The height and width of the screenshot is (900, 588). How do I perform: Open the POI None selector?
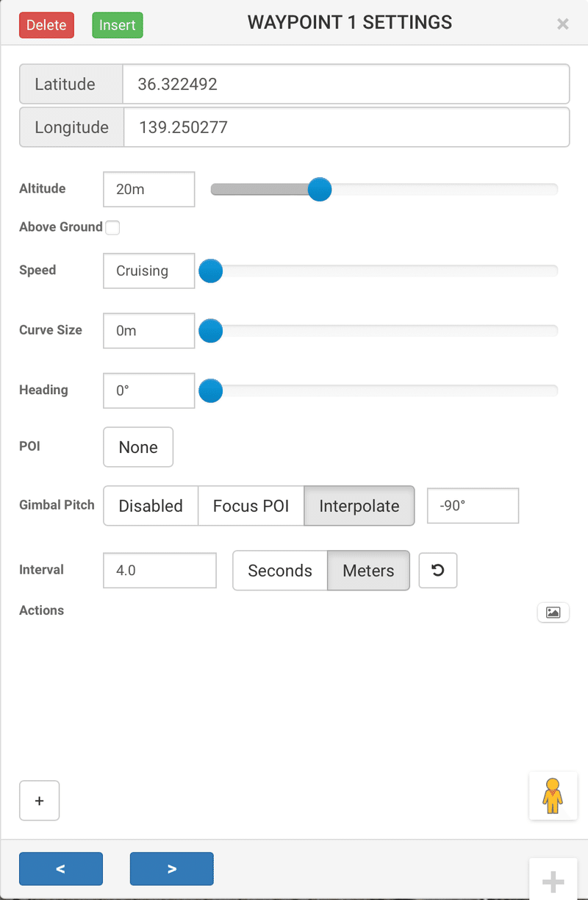pyautogui.click(x=138, y=447)
